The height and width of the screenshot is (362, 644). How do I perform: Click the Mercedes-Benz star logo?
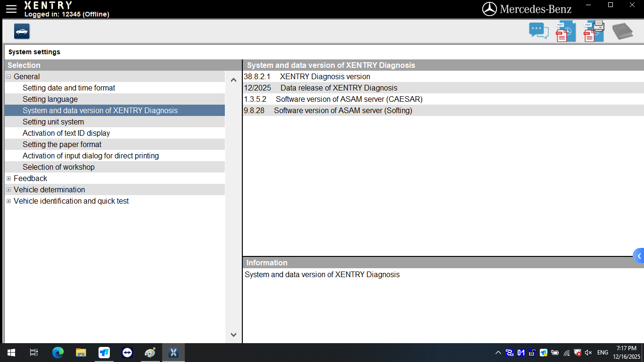[x=488, y=8]
